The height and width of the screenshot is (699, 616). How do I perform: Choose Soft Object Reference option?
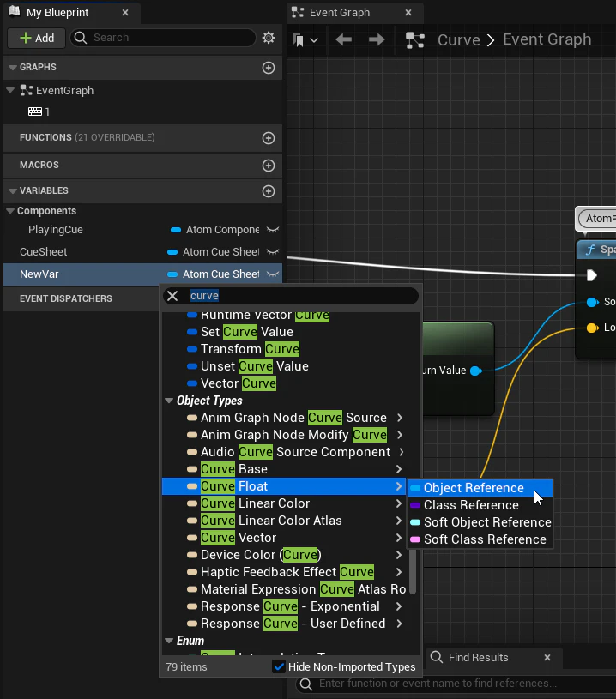click(x=480, y=522)
